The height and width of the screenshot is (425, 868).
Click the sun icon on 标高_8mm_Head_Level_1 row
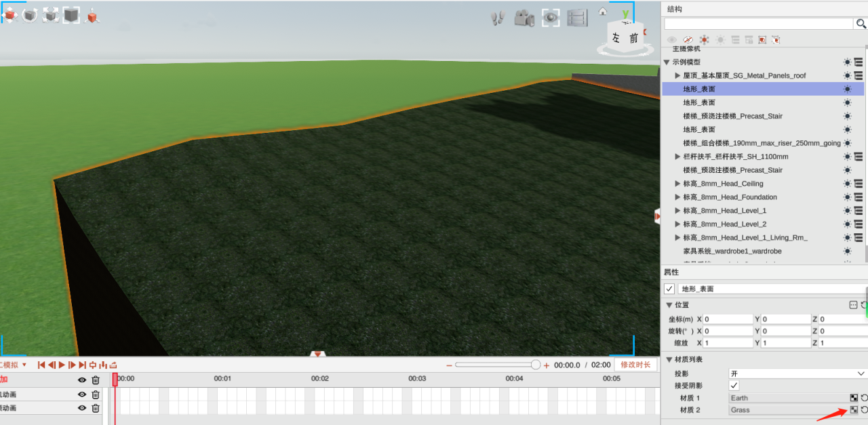847,211
